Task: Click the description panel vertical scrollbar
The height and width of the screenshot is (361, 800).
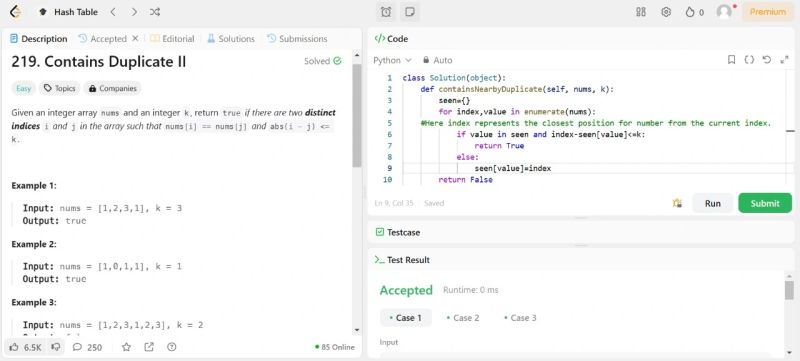Action: click(357, 115)
